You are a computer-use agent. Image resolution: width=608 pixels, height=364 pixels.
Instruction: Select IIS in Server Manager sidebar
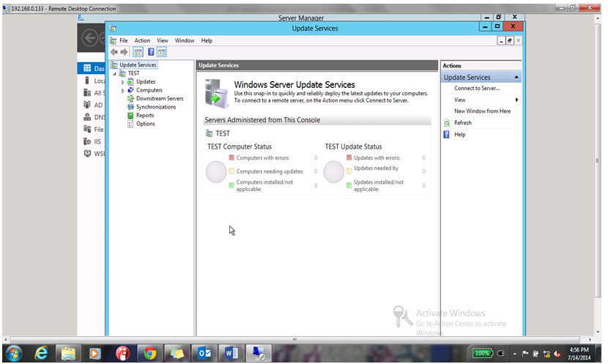pyautogui.click(x=92, y=141)
